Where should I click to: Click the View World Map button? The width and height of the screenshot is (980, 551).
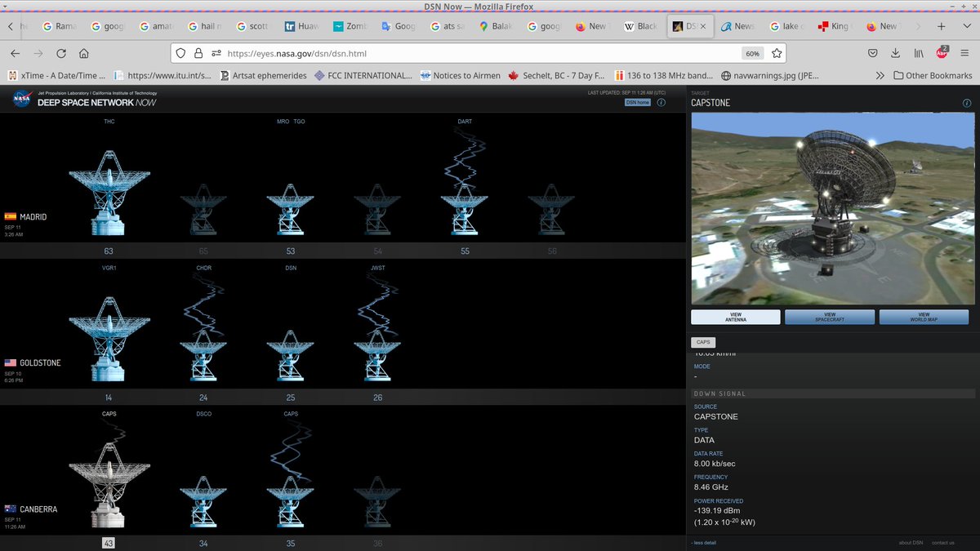click(924, 317)
